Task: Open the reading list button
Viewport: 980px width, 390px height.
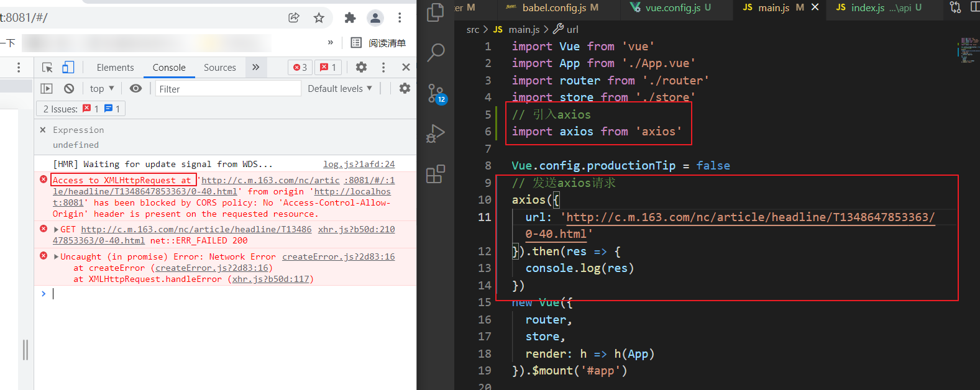Action: click(x=378, y=43)
